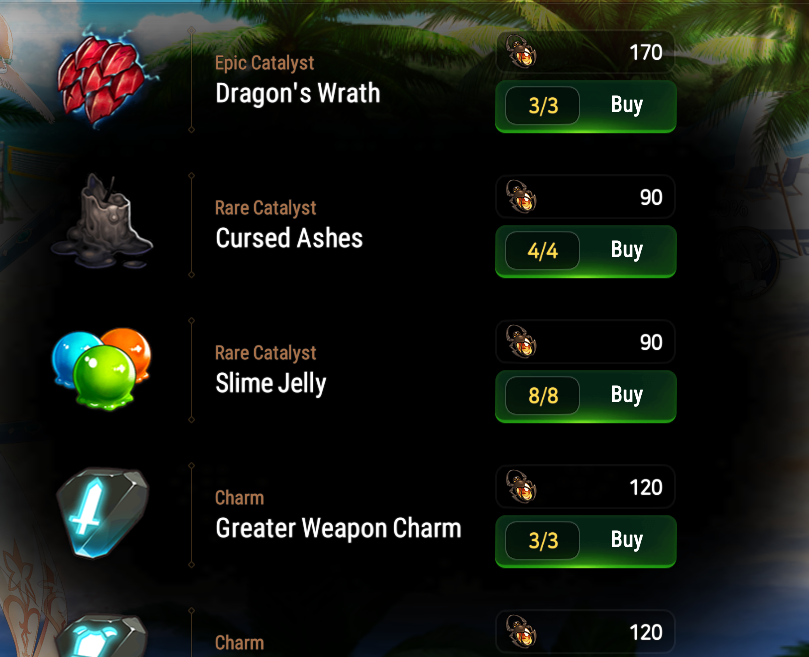The image size is (809, 657).
Task: Click scarab icon beside Greater Weapon Charm price
Action: 521,487
